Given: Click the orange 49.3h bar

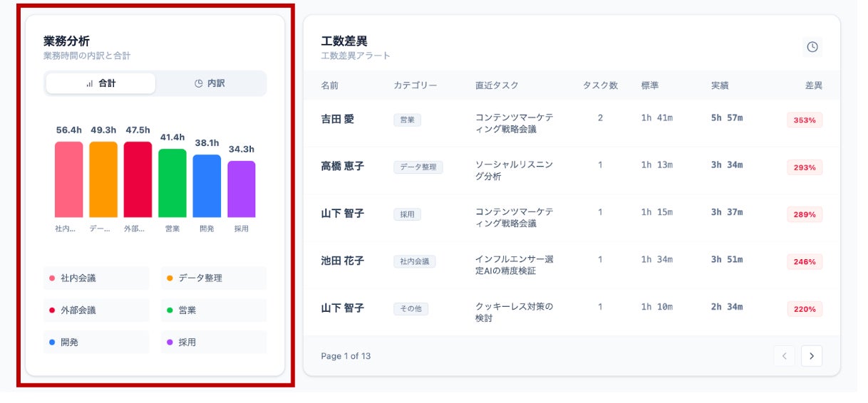Looking at the screenshot, I should pos(103,179).
